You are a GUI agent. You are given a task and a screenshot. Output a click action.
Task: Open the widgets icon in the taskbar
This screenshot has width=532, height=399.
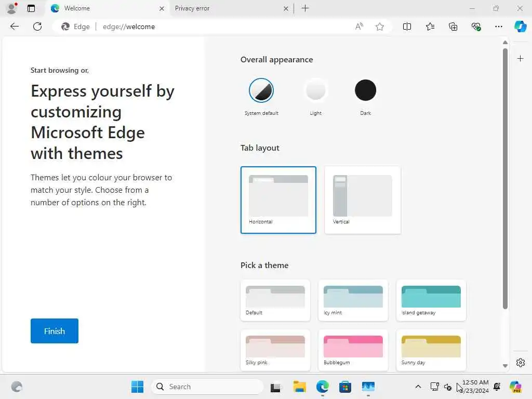click(x=17, y=387)
